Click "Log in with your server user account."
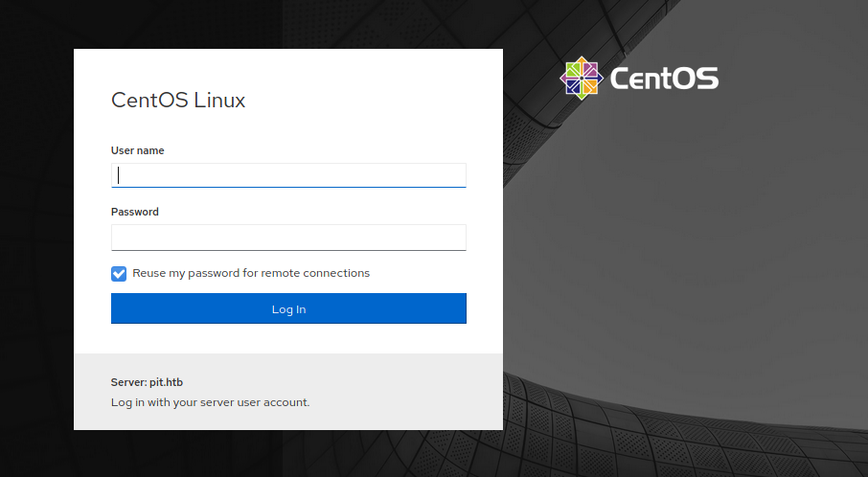 point(211,402)
